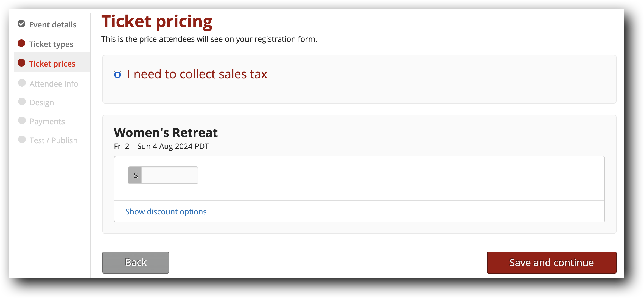
Task: Click the Save and continue button
Action: [x=551, y=263]
